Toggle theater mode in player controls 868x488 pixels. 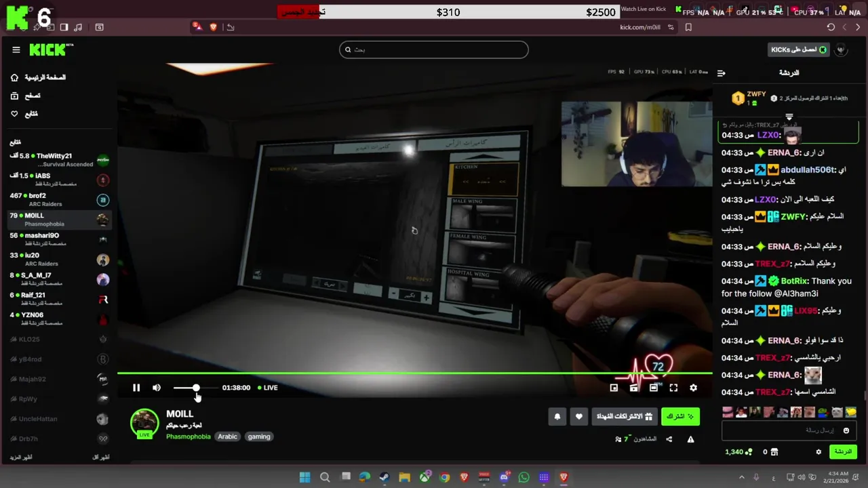(x=654, y=388)
